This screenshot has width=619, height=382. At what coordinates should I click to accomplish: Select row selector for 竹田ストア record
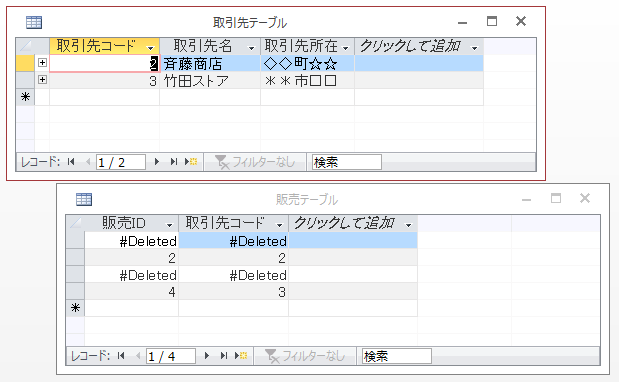pyautogui.click(x=25, y=81)
